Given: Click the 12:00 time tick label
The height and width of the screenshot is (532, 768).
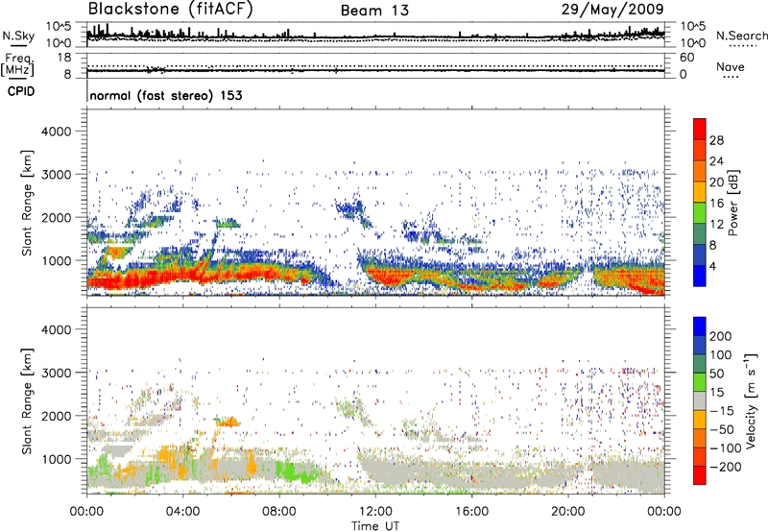Looking at the screenshot, I should [x=375, y=512].
